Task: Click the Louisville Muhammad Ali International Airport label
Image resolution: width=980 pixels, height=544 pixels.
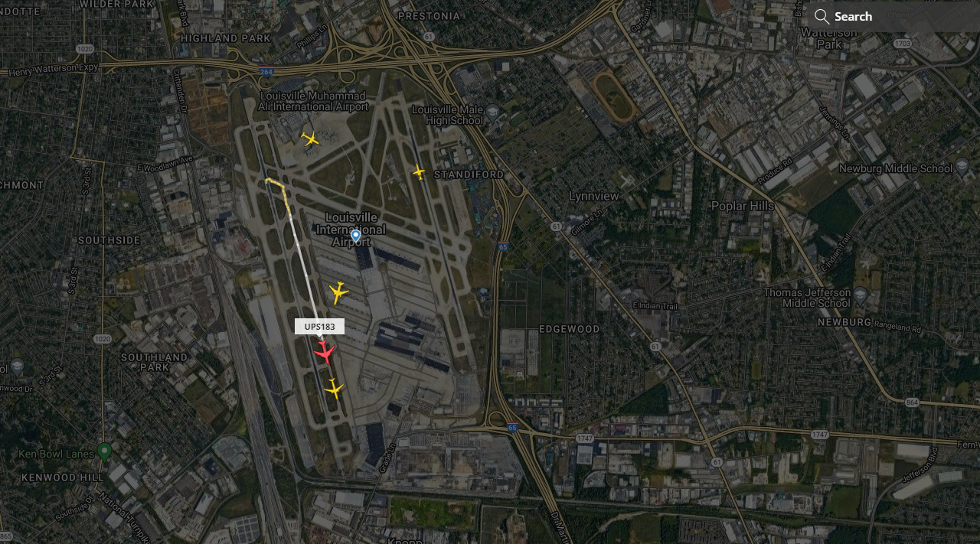Action: pyautogui.click(x=313, y=101)
